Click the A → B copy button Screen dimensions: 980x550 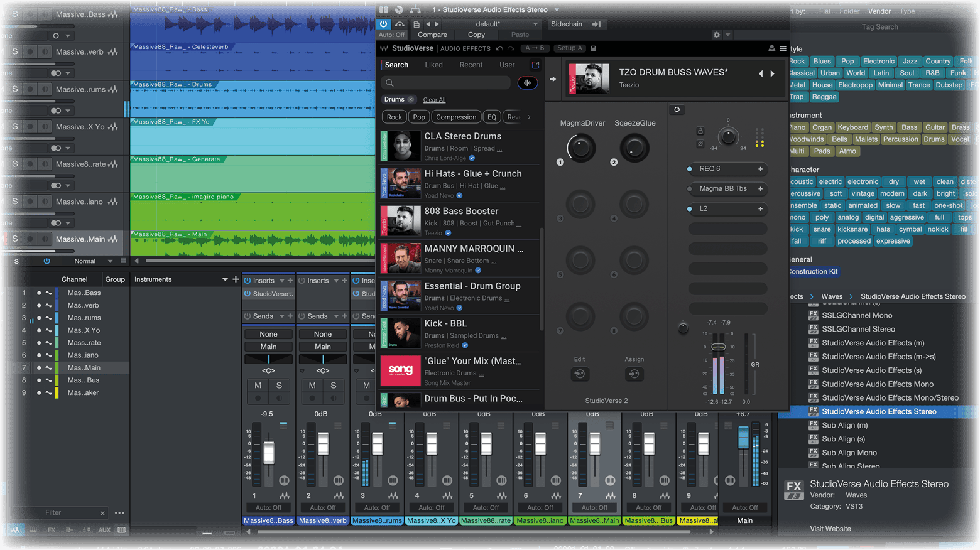535,48
